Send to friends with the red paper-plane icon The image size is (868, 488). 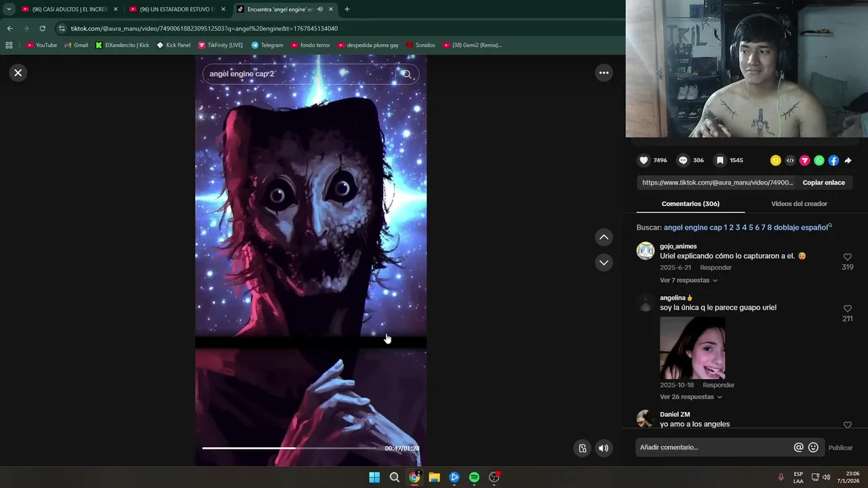[804, 161]
